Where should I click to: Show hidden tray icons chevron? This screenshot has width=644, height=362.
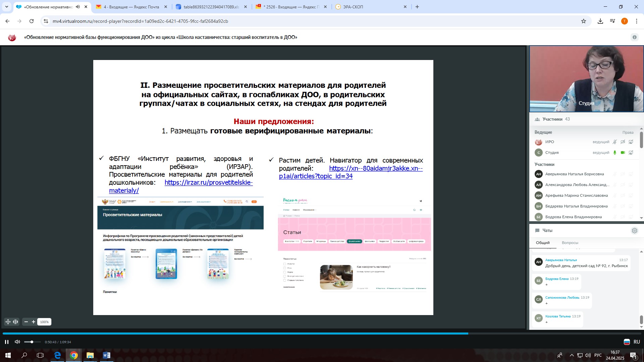coord(572,355)
